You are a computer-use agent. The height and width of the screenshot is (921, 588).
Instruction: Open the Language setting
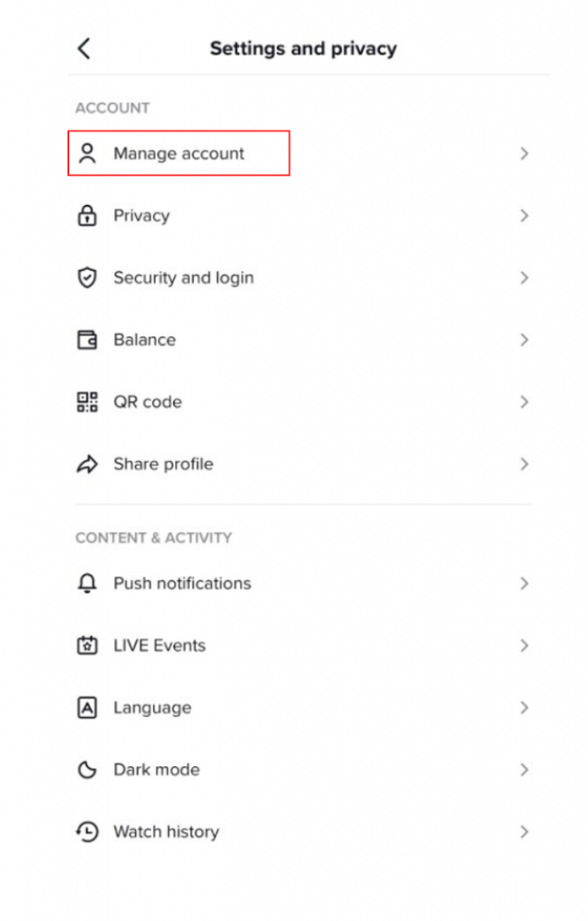point(304,708)
